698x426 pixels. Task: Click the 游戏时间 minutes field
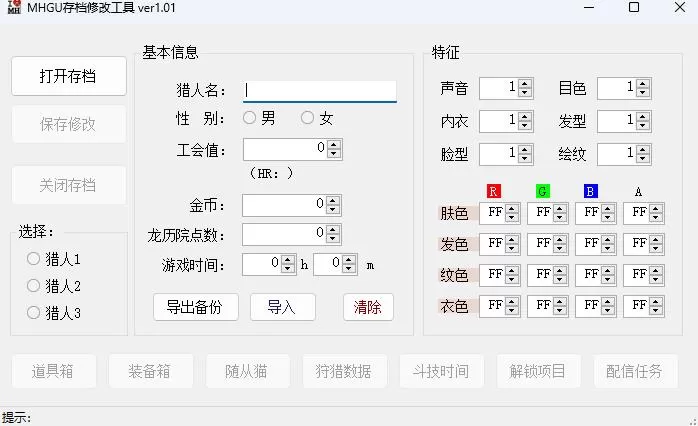tap(335, 264)
